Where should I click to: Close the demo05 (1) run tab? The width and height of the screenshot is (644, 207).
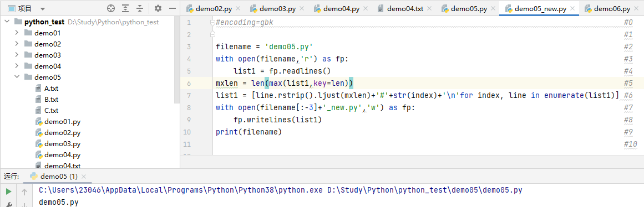84,177
